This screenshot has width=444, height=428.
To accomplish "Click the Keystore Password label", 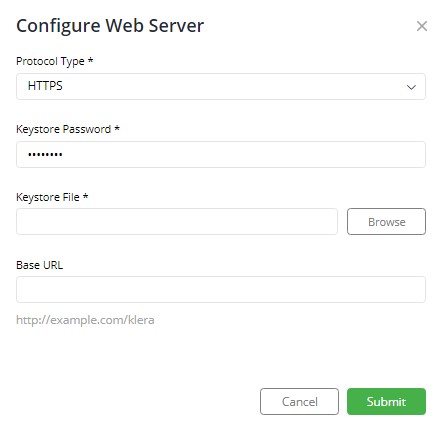I will coord(63,129).
